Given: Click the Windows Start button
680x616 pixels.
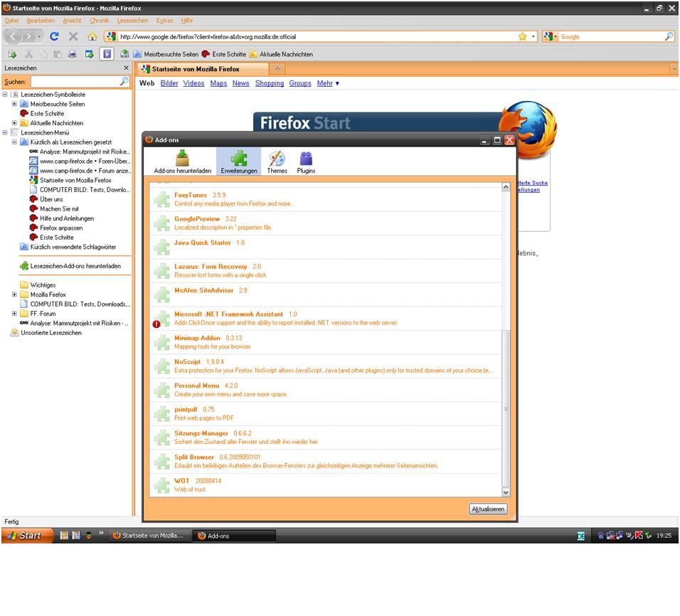Looking at the screenshot, I should (27, 536).
